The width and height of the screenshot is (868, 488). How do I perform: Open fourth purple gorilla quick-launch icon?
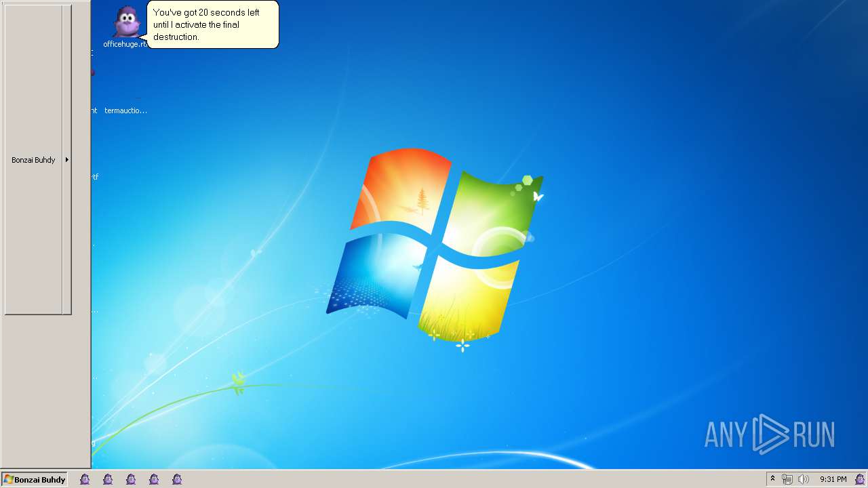(154, 479)
